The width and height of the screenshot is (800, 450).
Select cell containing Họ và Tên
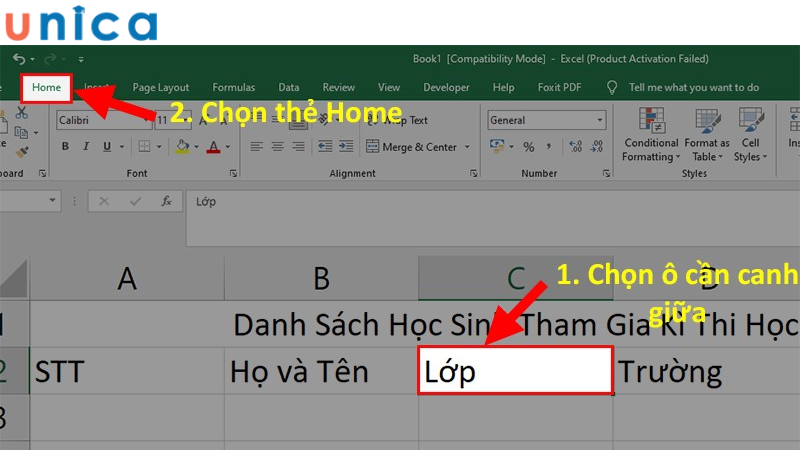pyautogui.click(x=321, y=371)
